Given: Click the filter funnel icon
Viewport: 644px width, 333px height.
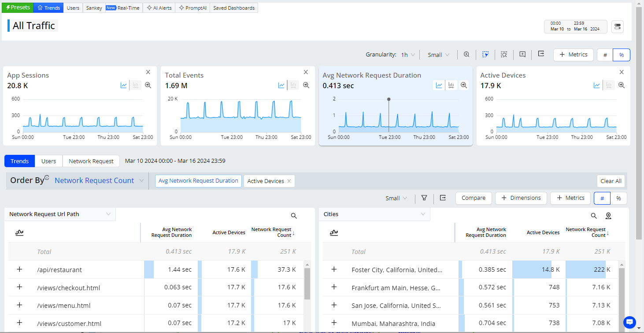Looking at the screenshot, I should tap(424, 198).
